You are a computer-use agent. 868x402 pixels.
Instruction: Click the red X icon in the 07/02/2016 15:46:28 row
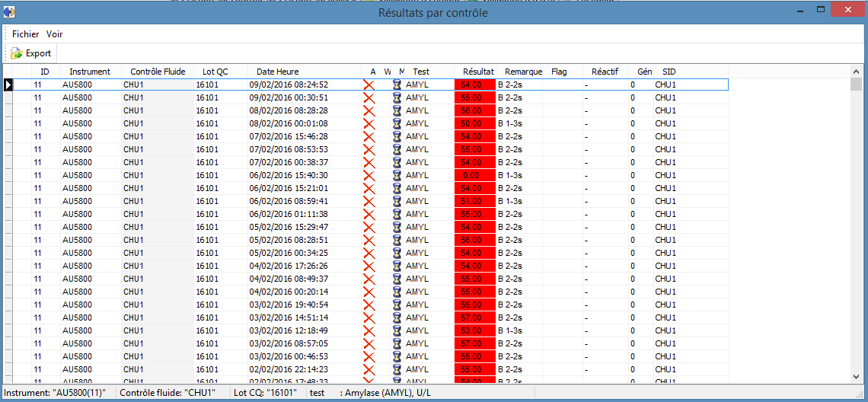click(369, 136)
